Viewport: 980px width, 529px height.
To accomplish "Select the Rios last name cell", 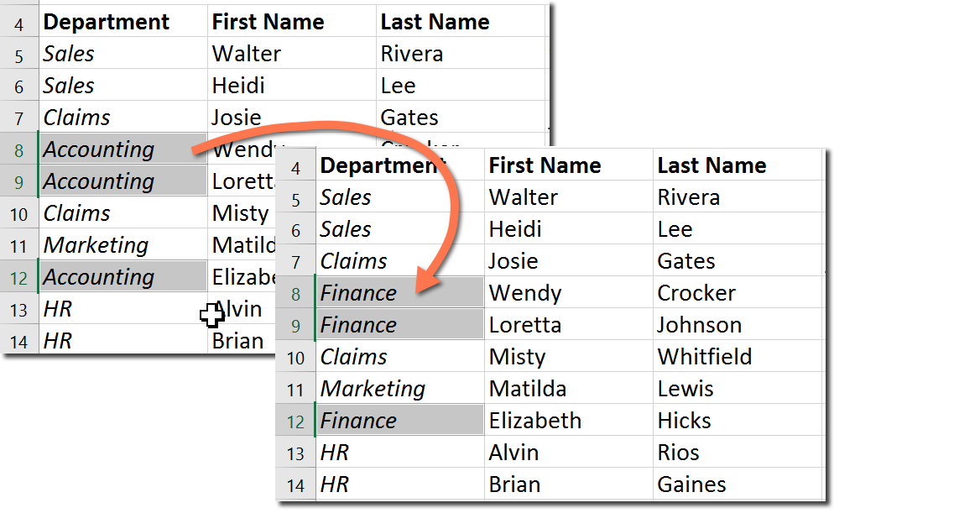I will click(679, 453).
